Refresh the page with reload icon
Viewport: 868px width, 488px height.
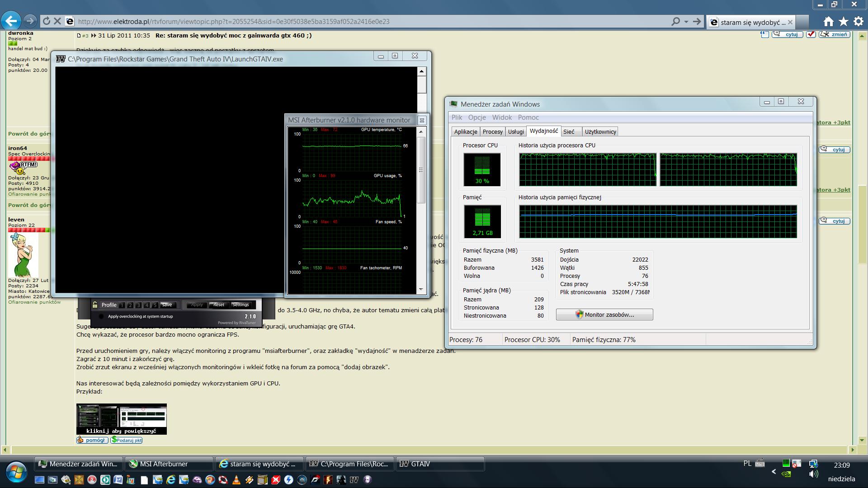pos(46,21)
